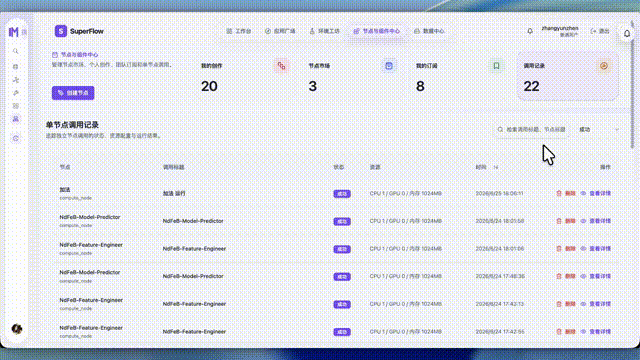View details of NdFeB-Feature-Engineer at 17:43:13
Screen dimensions: 640x360
click(596, 304)
